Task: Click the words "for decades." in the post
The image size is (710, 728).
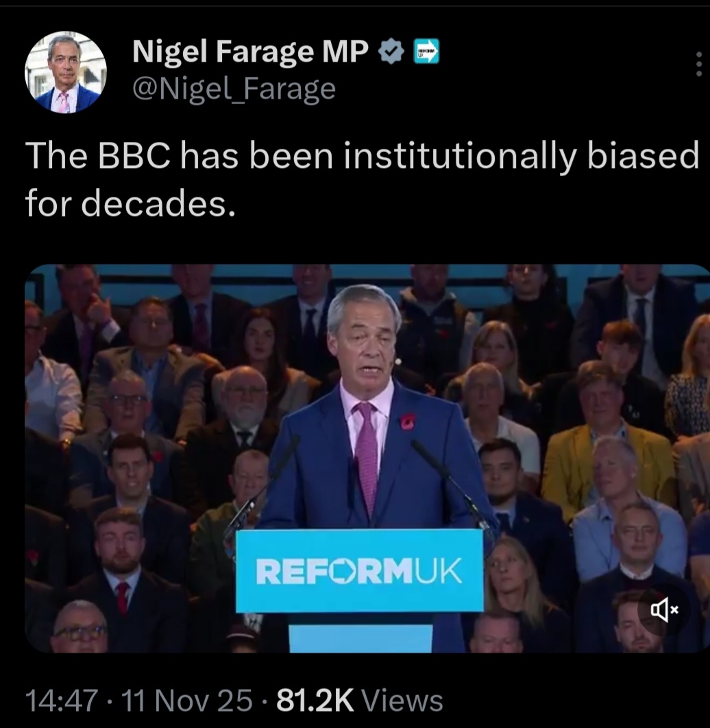Action: (x=130, y=204)
